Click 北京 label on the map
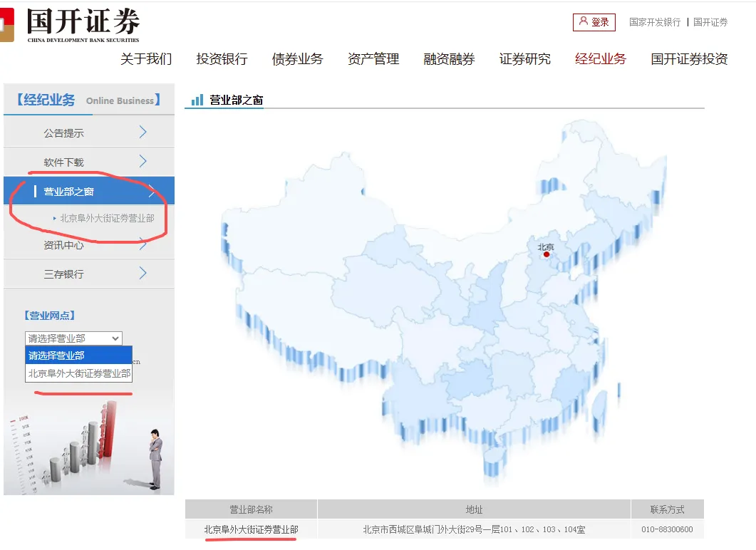 [x=546, y=247]
